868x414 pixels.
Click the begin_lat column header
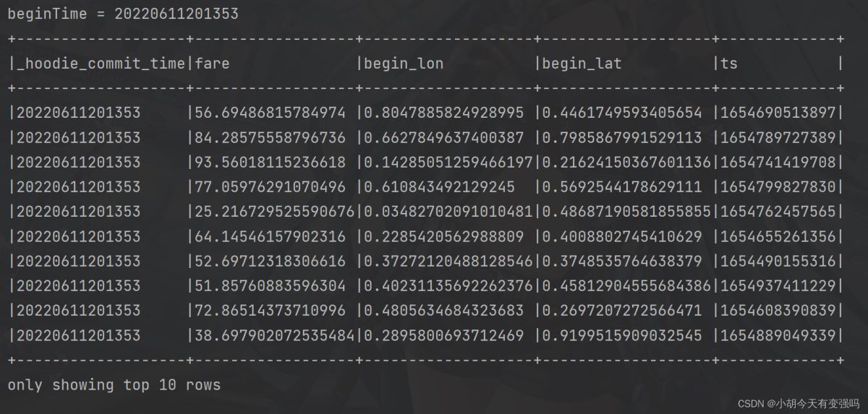pos(582,64)
